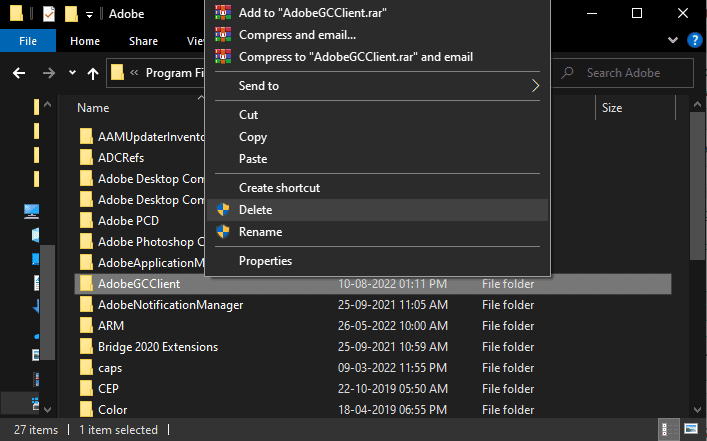
Task: Click the folder icon in the address bar
Action: (x=117, y=73)
